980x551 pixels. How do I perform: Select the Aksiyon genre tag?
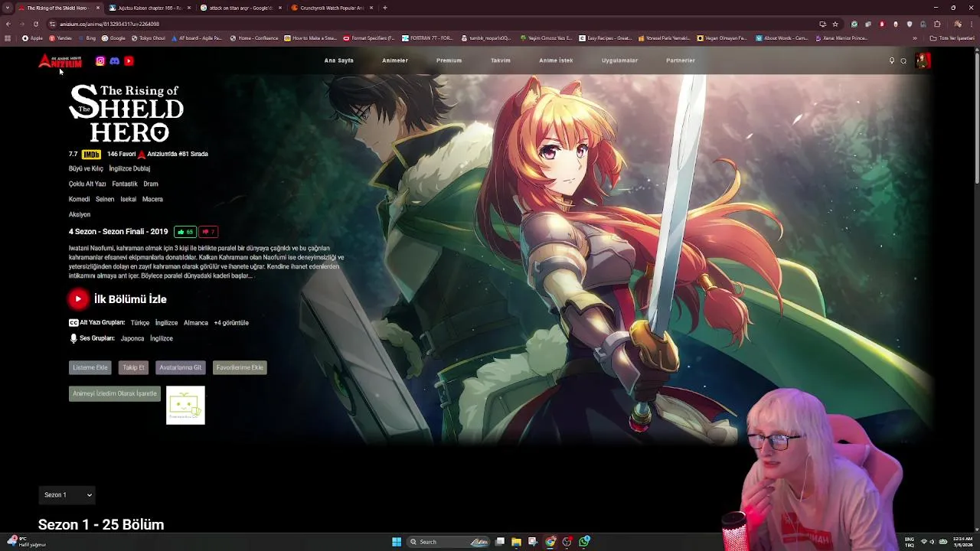pos(80,215)
